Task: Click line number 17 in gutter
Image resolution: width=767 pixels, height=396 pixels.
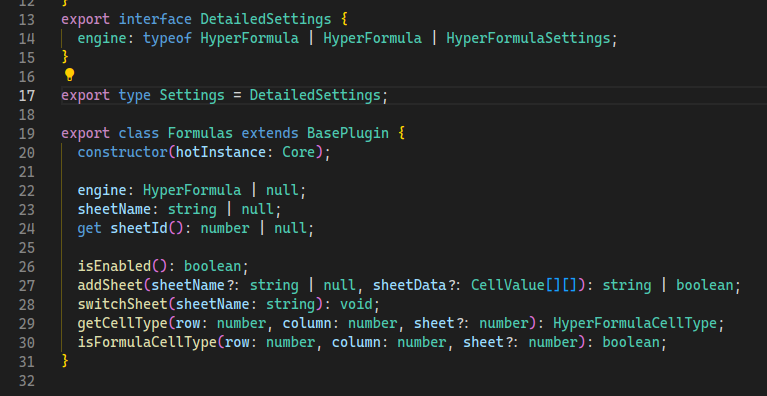Action: coord(27,95)
